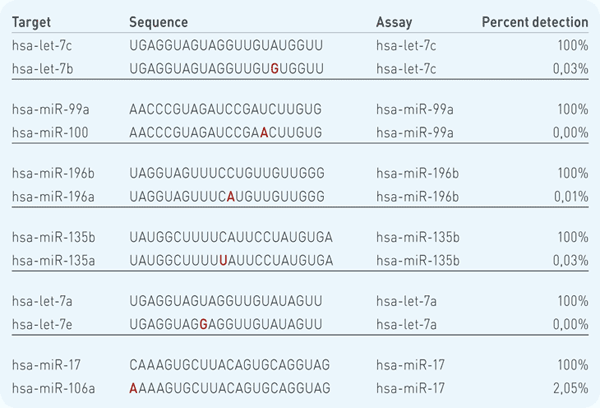Click the hsa-miR-196b target name
600x408 pixels.
click(53, 173)
